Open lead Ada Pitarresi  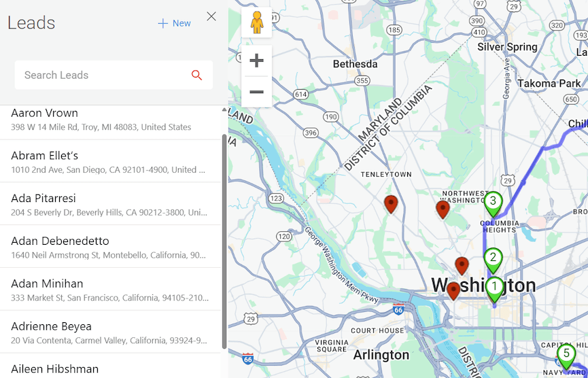tap(110, 205)
